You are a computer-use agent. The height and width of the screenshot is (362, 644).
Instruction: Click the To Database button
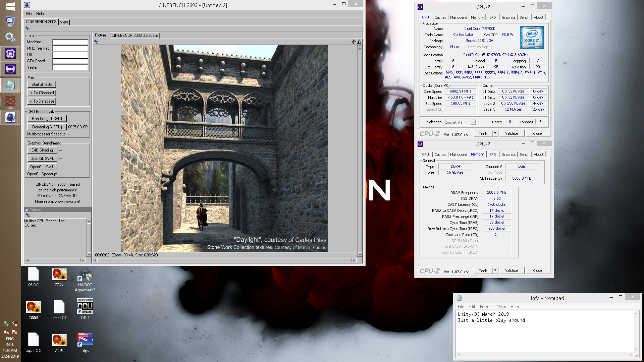(42, 101)
